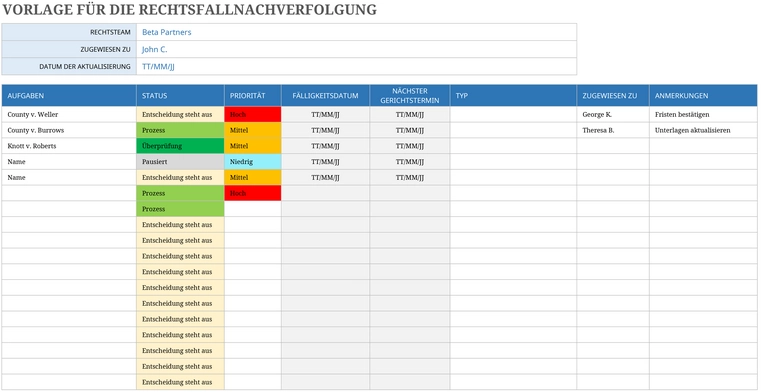The width and height of the screenshot is (761, 392).
Task: Select the "County v. Weller" task cell
Action: (69, 114)
